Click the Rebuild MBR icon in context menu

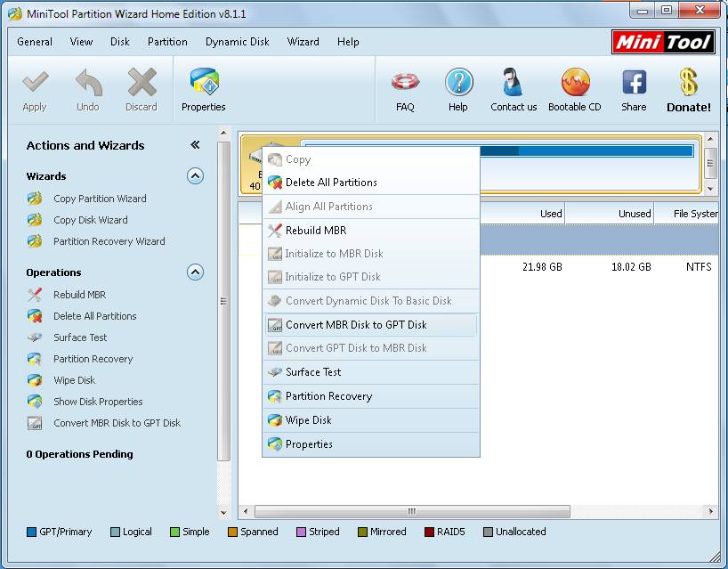click(275, 231)
